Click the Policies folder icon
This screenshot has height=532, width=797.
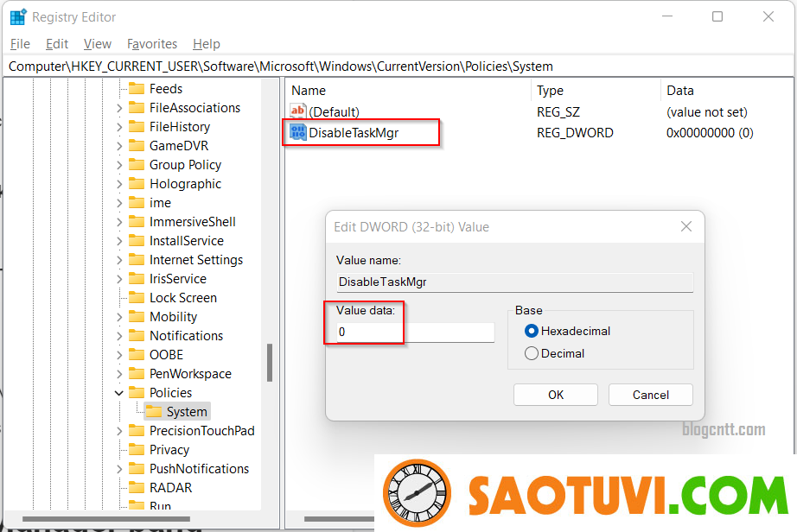click(137, 393)
